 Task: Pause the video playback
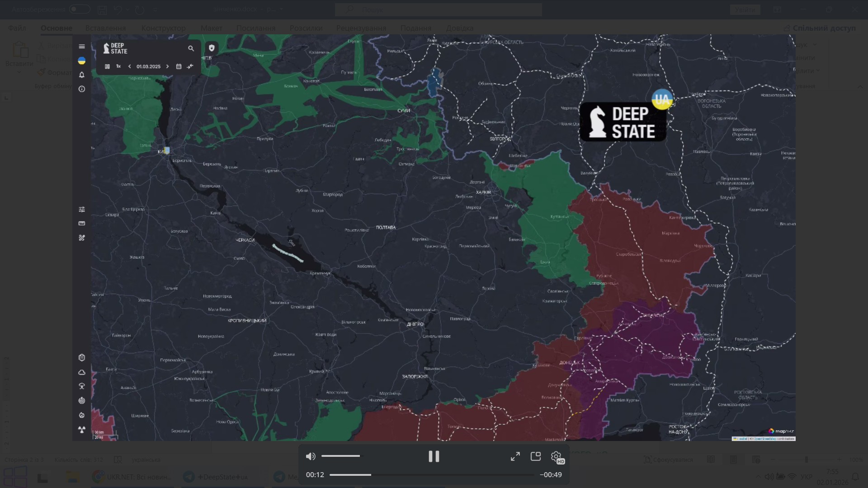(x=434, y=456)
